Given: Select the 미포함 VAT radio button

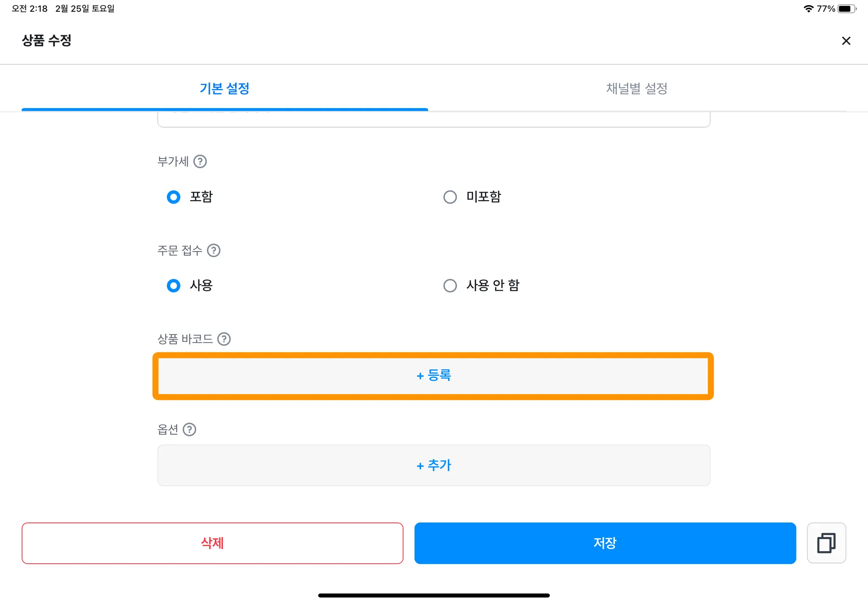Looking at the screenshot, I should 450,197.
